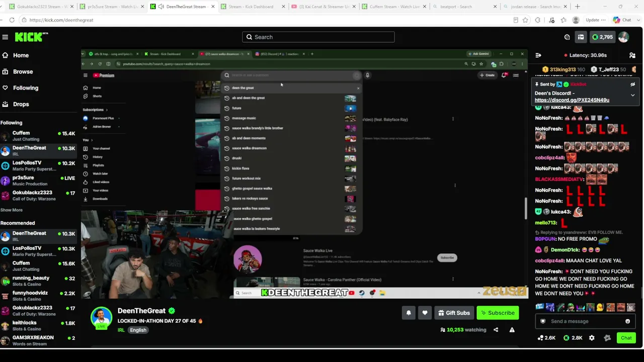Viewport: 644px width, 362px height.
Task: Go to Home in Kick sidebar
Action: click(16, 55)
